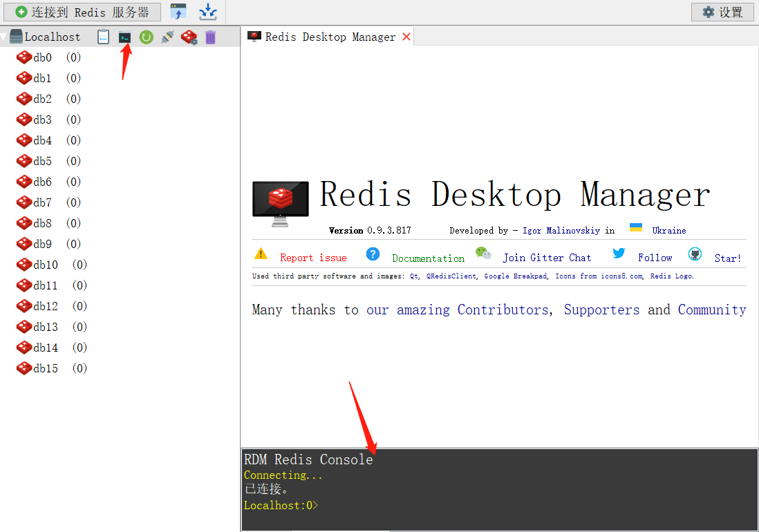Open Icons from icons8.com link
Image resolution: width=759 pixels, height=532 pixels.
click(599, 276)
